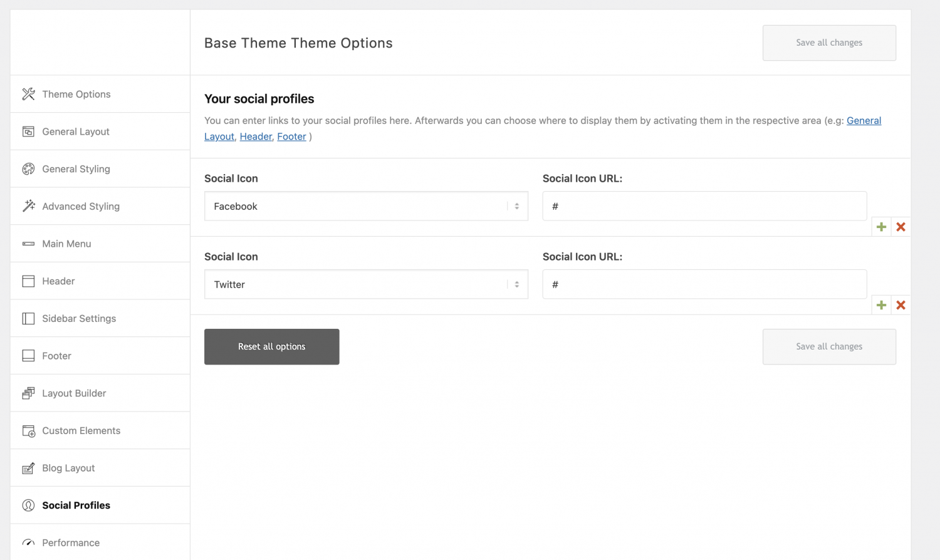This screenshot has width=940, height=560.
Task: Delete the Twitter entry using the red X
Action: pos(901,305)
